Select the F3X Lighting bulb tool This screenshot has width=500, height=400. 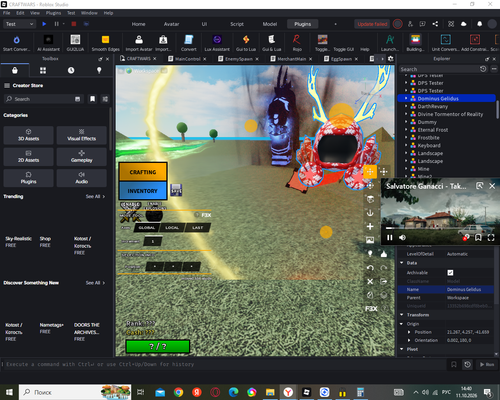370,254
